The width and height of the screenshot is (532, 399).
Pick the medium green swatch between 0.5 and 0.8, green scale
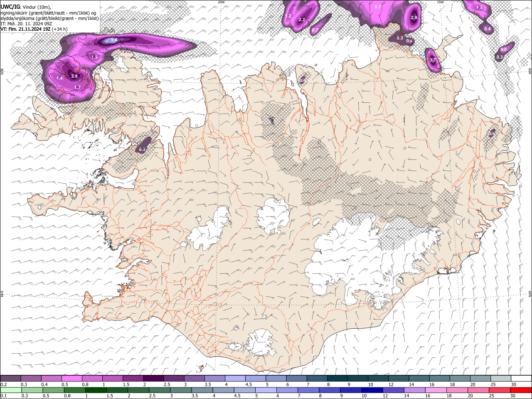point(53,390)
